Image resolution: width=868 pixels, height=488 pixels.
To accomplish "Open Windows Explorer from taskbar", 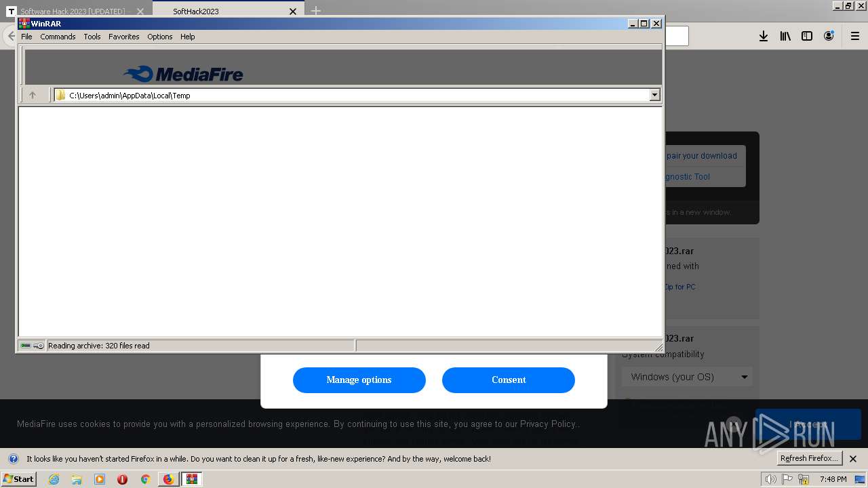I will pyautogui.click(x=77, y=479).
